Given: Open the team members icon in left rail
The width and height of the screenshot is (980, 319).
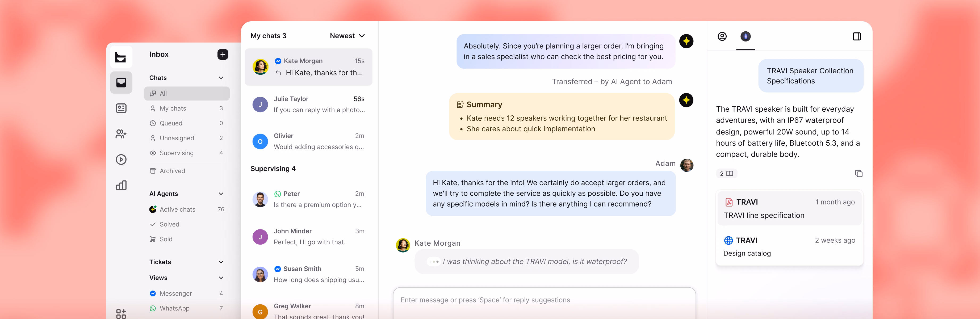Looking at the screenshot, I should pos(121,134).
